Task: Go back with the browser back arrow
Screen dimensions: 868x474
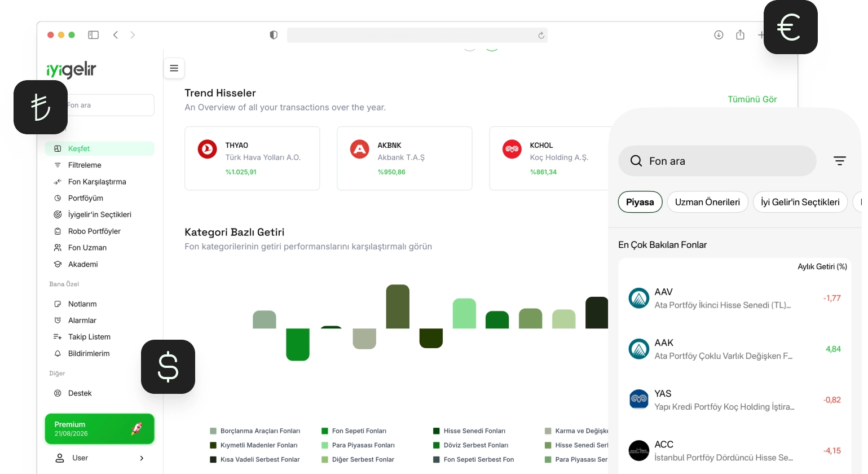Action: (116, 35)
